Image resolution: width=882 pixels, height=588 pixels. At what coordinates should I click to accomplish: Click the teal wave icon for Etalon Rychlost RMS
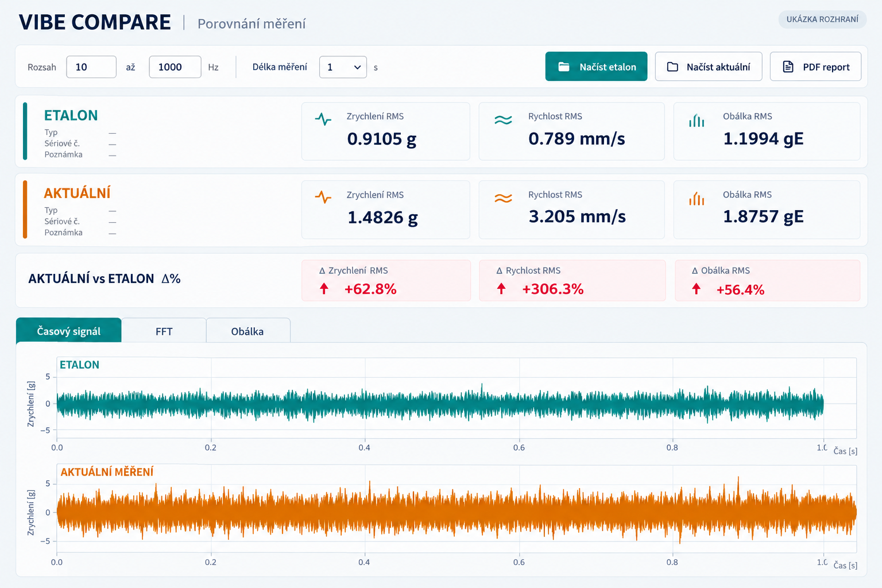[x=503, y=120]
